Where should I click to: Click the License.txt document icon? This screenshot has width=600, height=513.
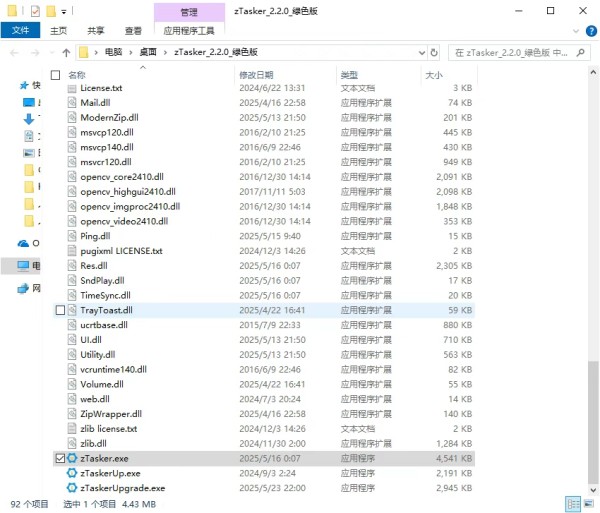tap(72, 88)
